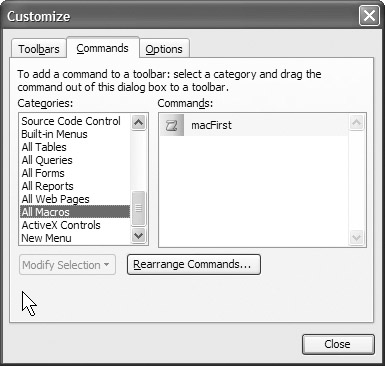The image size is (385, 366).
Task: Click Commands list scroll down arrow
Action: [356, 237]
